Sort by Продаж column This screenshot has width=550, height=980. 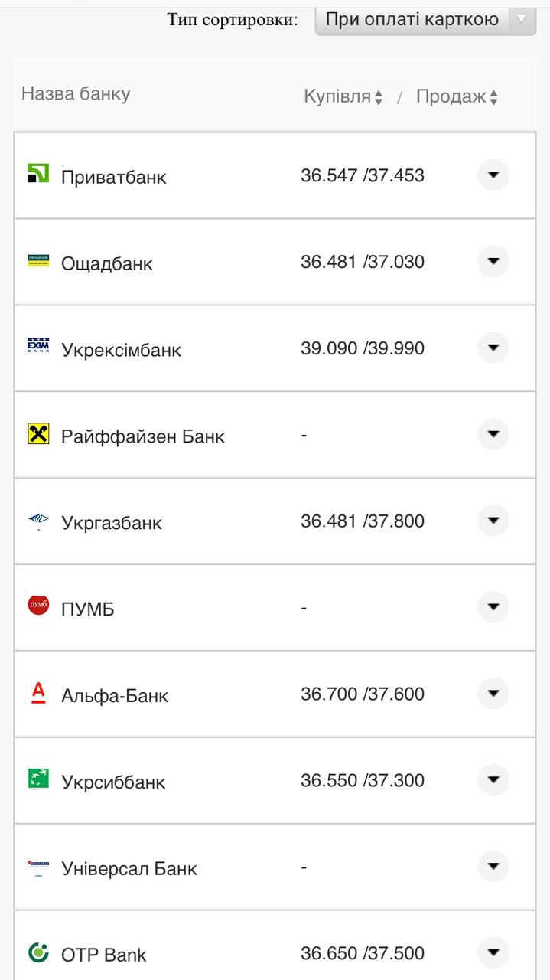(457, 97)
